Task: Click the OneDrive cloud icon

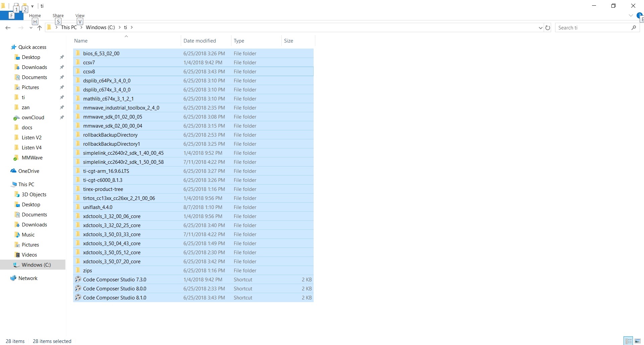Action: (x=13, y=171)
